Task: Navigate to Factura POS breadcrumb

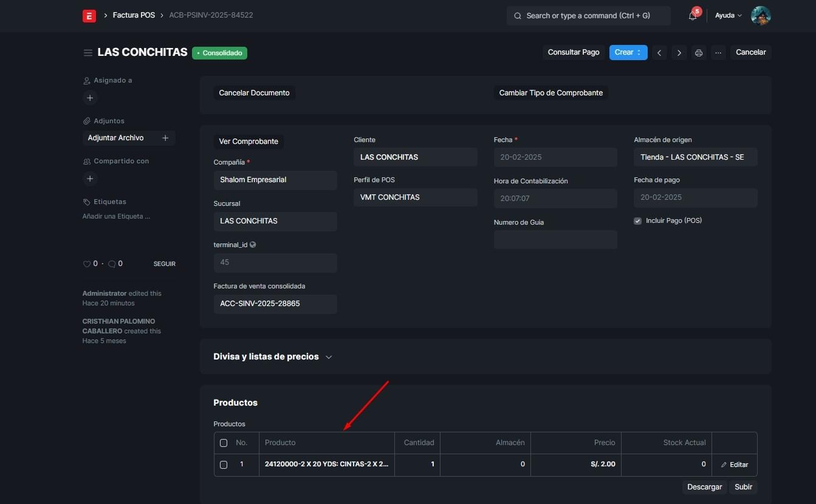Action: tap(134, 15)
